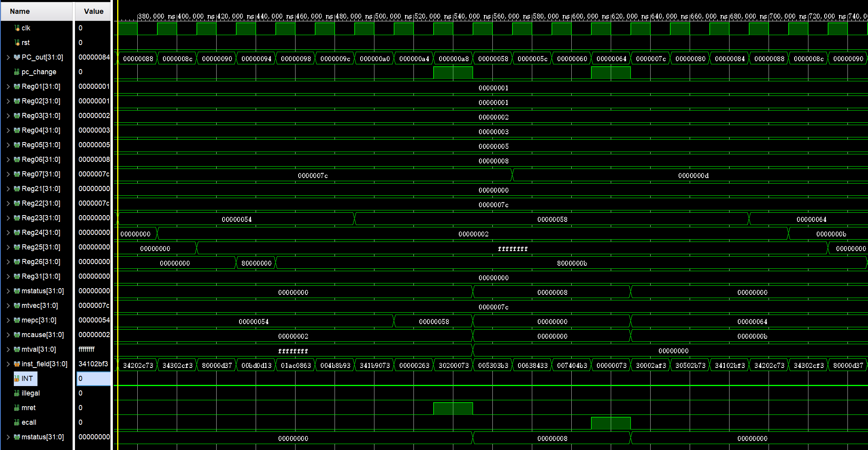Image resolution: width=868 pixels, height=450 pixels.
Task: Select the Reg26[31:0] signal row
Action: click(41, 262)
